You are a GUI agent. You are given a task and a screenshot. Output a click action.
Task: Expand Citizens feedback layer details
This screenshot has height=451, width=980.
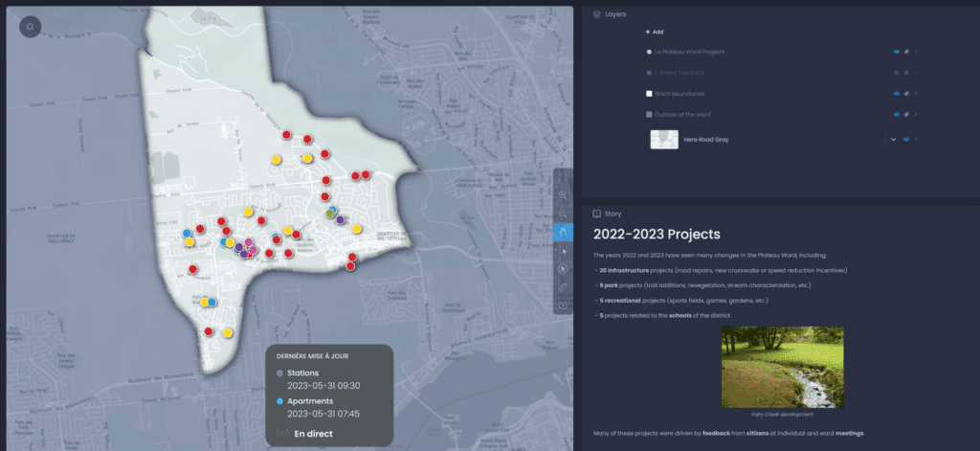916,73
